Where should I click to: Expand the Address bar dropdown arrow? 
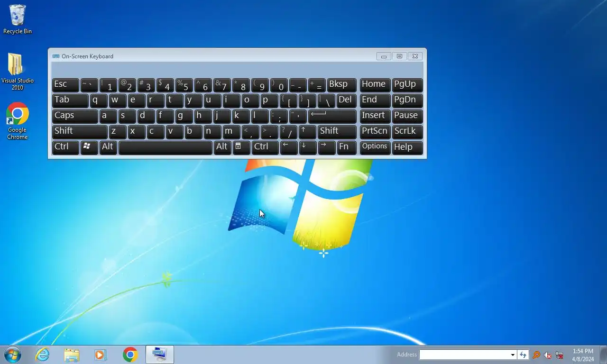(x=513, y=355)
